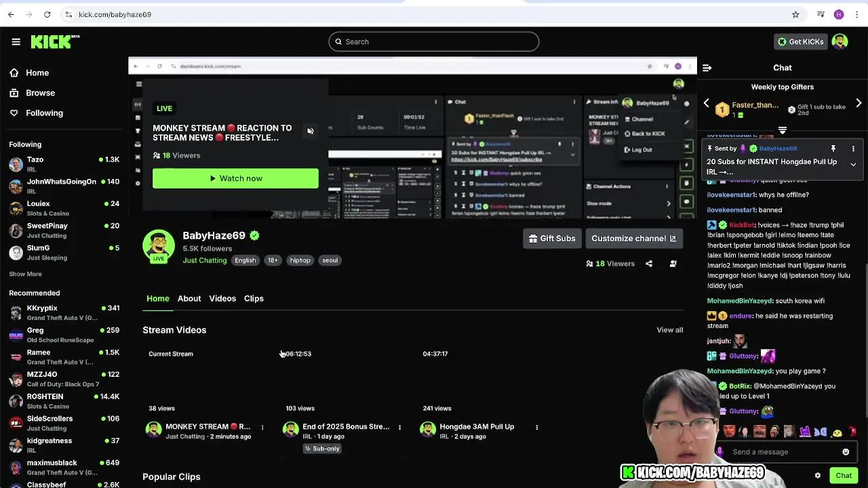Open the Home tab on channel page
The image size is (868, 488).
pyautogui.click(x=158, y=299)
